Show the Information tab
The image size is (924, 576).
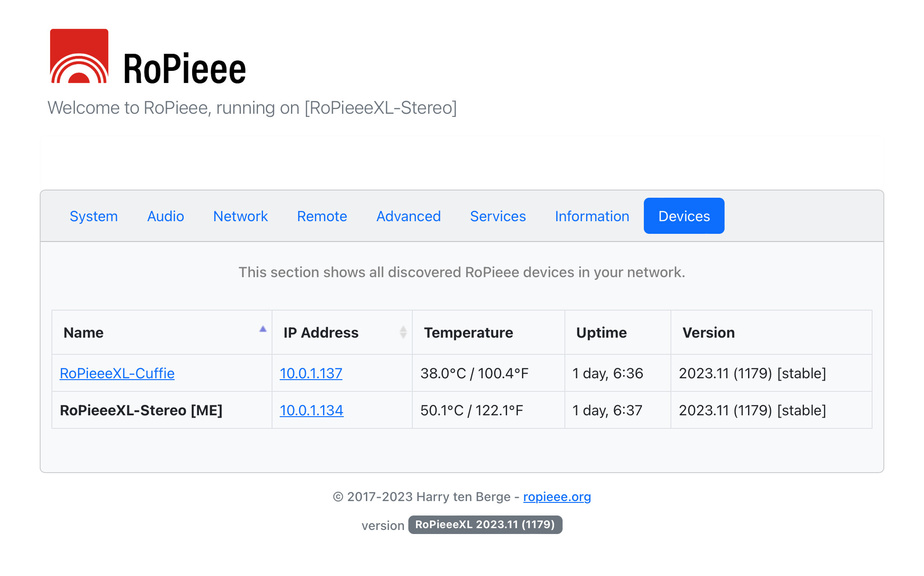pos(592,216)
